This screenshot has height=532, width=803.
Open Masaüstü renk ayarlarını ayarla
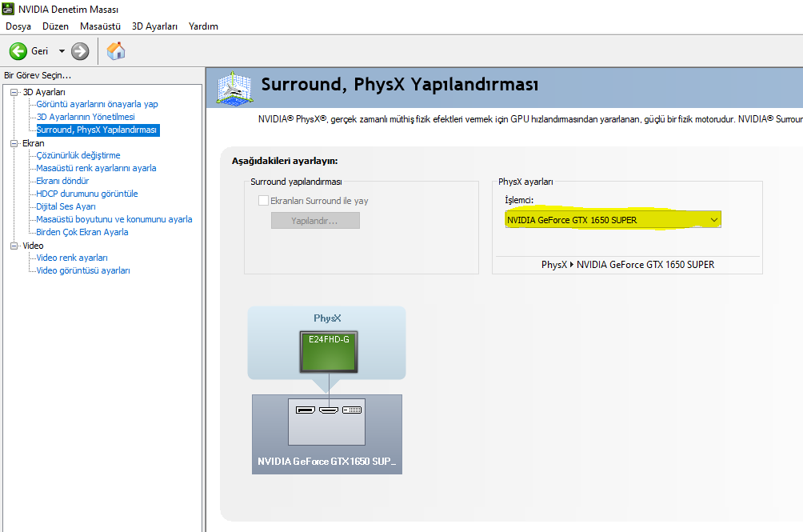pos(96,168)
